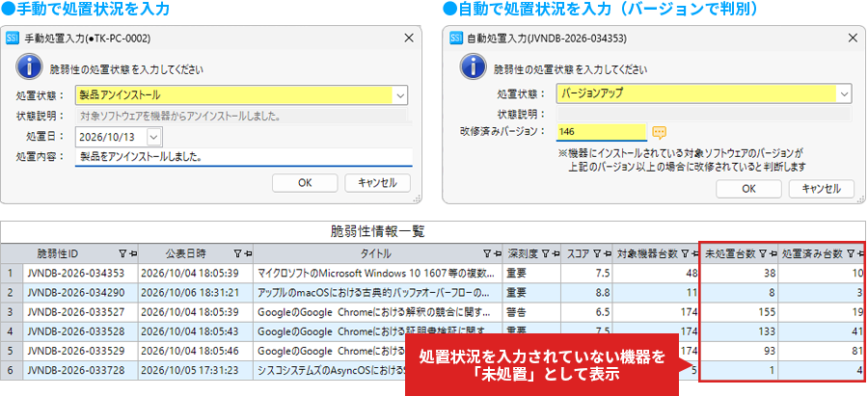Click the filter icon in 深刻度 column
Viewport: 868px width, 396px height.
(x=545, y=253)
